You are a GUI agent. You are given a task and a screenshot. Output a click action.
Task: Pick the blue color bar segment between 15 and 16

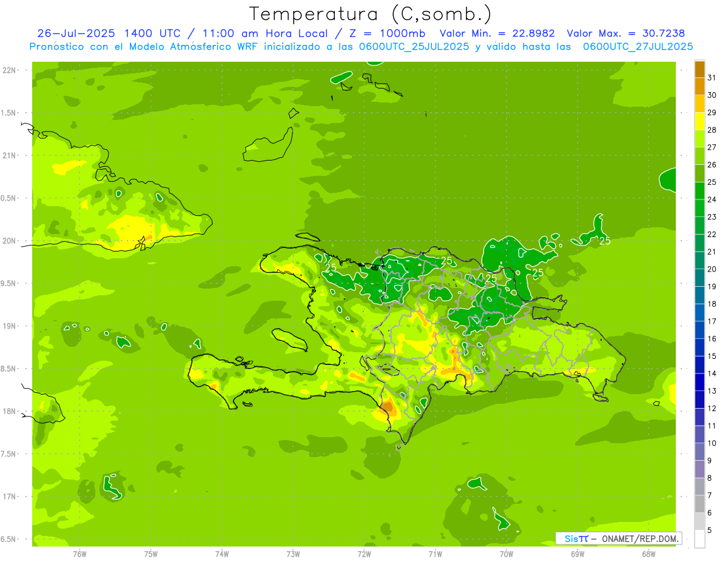pyautogui.click(x=699, y=347)
